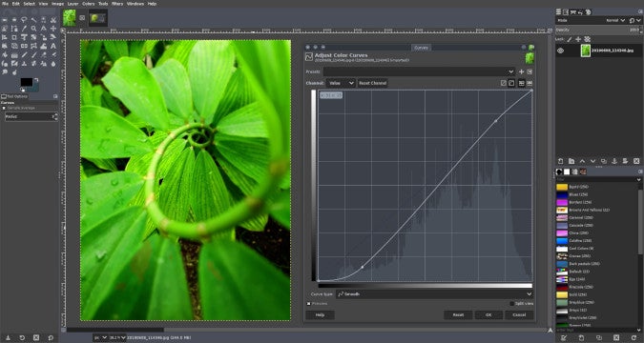Open the Filters menu

click(x=117, y=4)
